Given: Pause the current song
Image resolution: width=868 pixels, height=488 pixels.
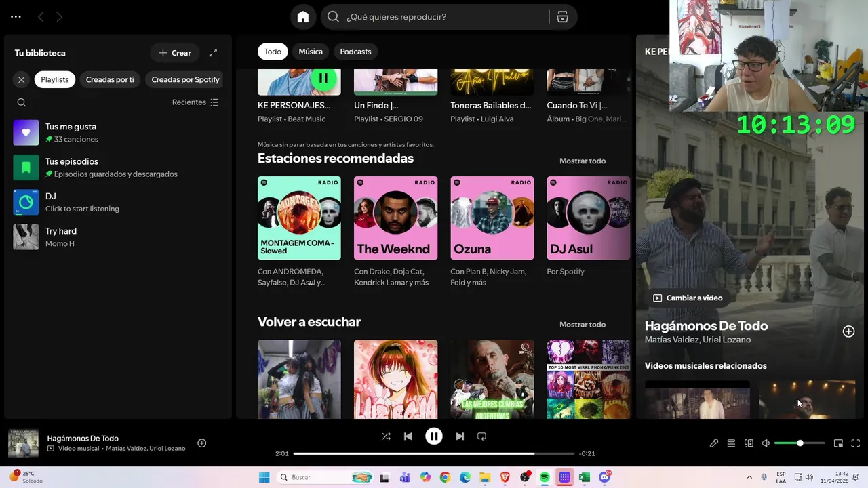Looking at the screenshot, I should coord(434,436).
